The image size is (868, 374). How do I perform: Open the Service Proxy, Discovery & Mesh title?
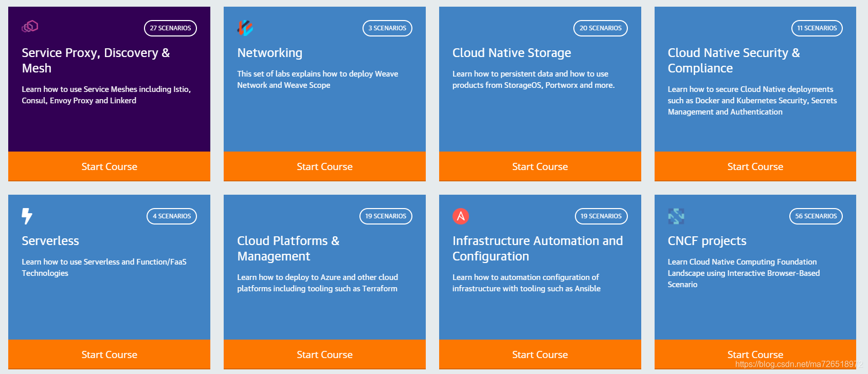tap(96, 61)
